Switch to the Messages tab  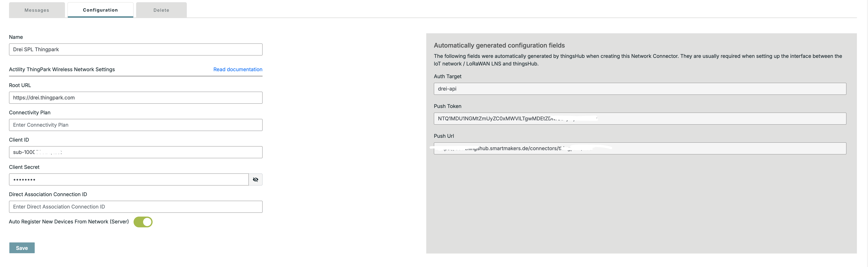coord(37,10)
